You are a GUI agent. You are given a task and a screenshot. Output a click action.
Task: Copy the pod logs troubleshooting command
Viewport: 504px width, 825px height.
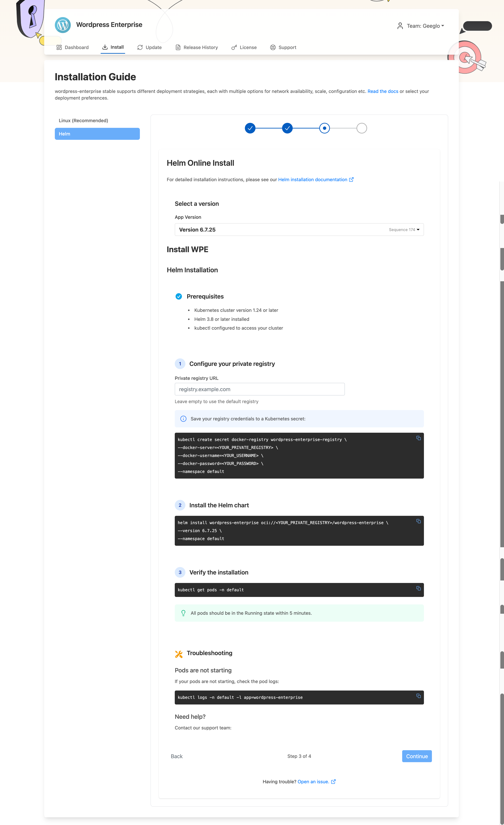[x=418, y=696]
